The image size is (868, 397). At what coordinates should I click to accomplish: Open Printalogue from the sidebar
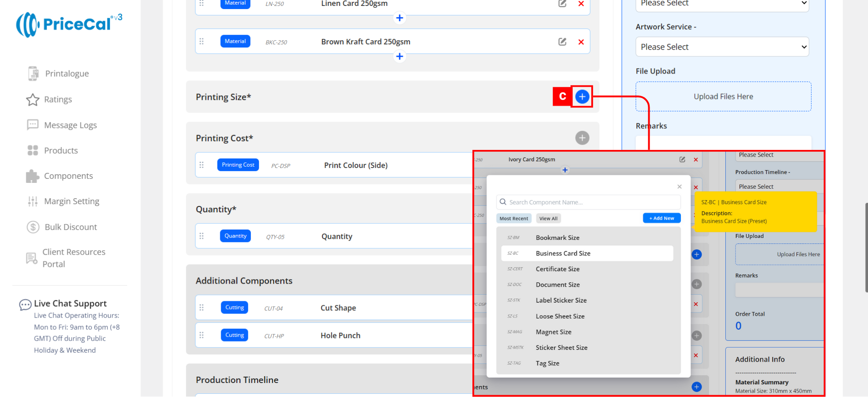[66, 74]
